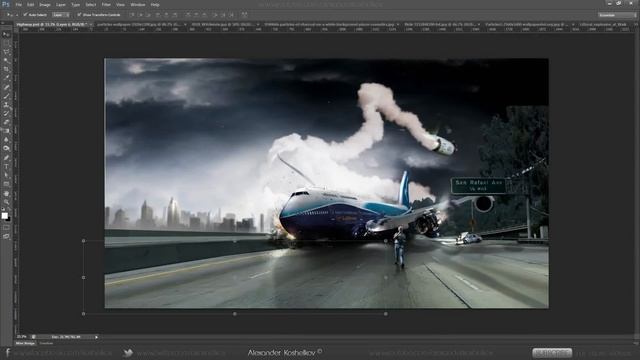Open the Image menu
The width and height of the screenshot is (640, 360).
click(45, 5)
